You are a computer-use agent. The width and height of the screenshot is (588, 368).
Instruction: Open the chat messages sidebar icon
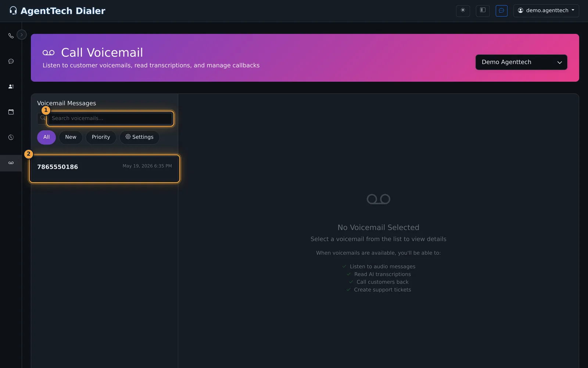(11, 61)
